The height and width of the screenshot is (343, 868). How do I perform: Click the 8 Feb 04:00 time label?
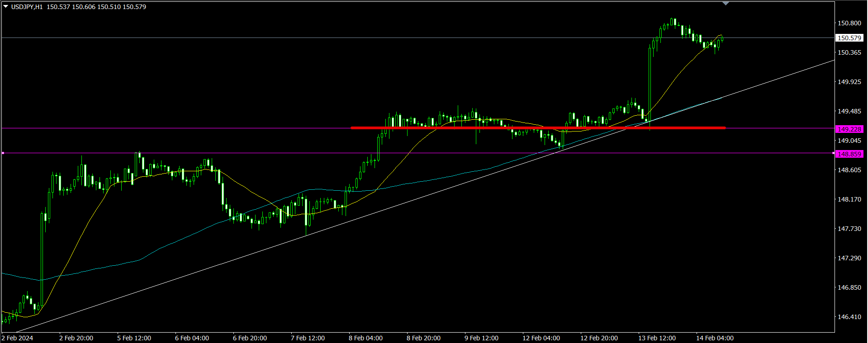(x=366, y=338)
